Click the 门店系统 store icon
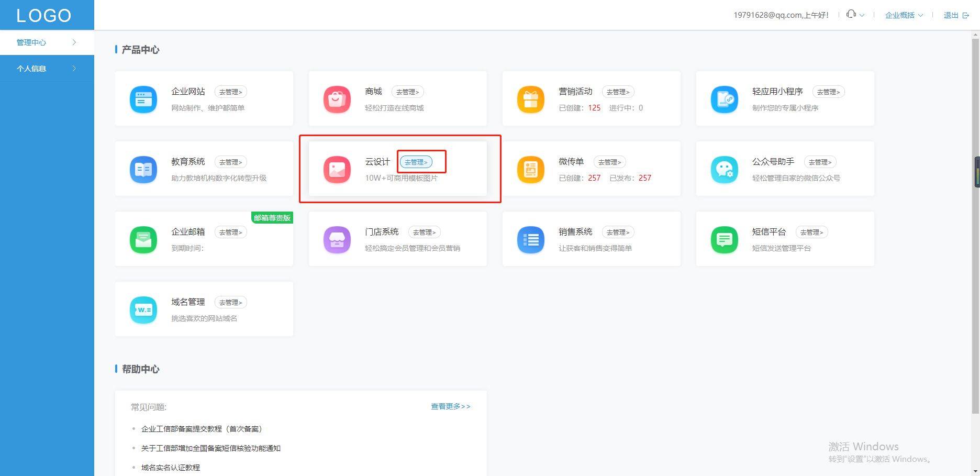Screen dimensions: 980x476 (337, 239)
